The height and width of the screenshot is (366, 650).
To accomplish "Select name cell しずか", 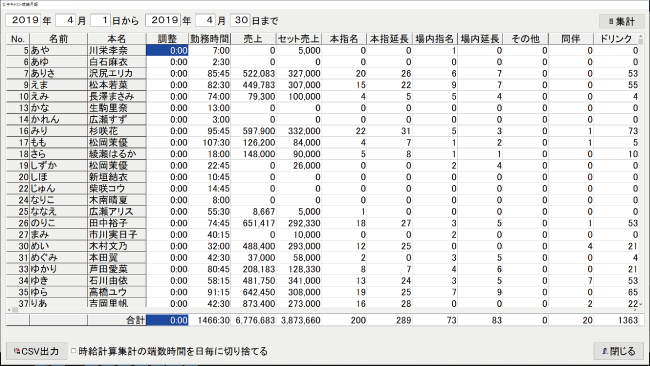I will point(58,166).
